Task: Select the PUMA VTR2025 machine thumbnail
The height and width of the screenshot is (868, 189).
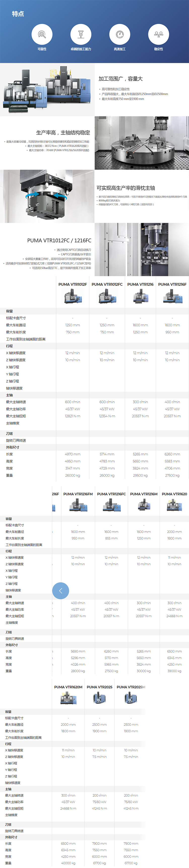Action: [x=99, y=698]
